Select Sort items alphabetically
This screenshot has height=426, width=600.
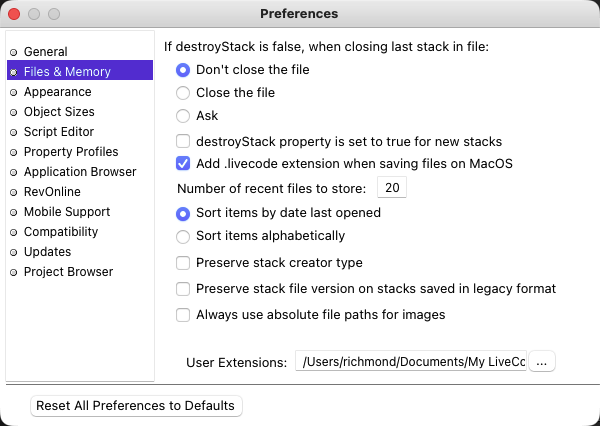(x=183, y=236)
